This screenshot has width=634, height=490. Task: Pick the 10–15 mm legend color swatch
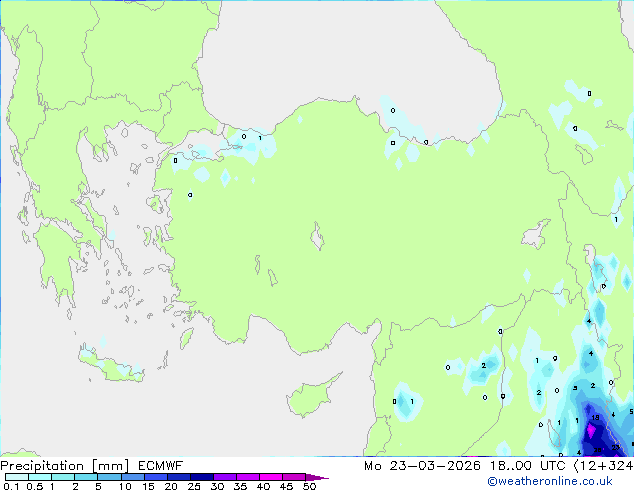click(133, 477)
